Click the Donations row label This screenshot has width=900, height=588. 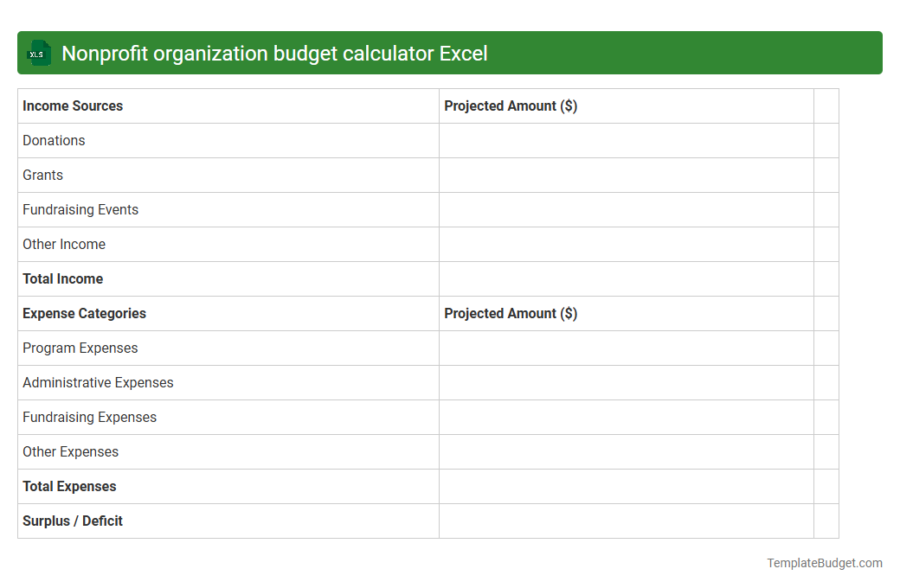tap(54, 140)
